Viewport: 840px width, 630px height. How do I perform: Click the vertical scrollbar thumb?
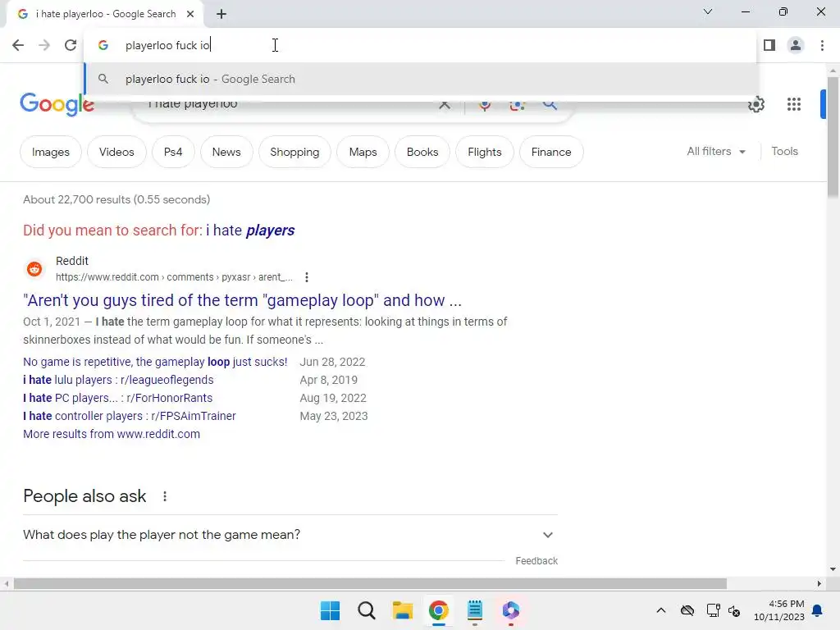point(833,137)
